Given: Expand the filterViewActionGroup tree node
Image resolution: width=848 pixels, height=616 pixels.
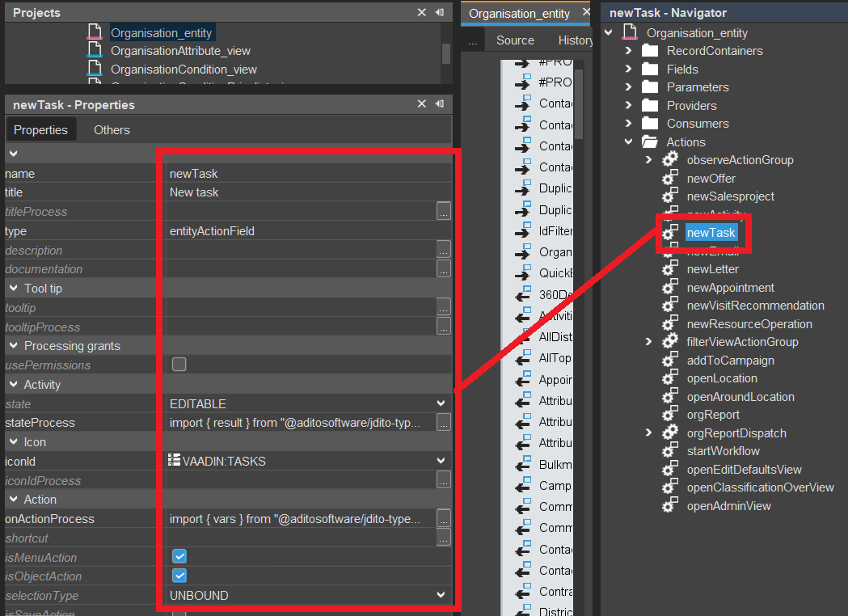Looking at the screenshot, I should click(648, 342).
